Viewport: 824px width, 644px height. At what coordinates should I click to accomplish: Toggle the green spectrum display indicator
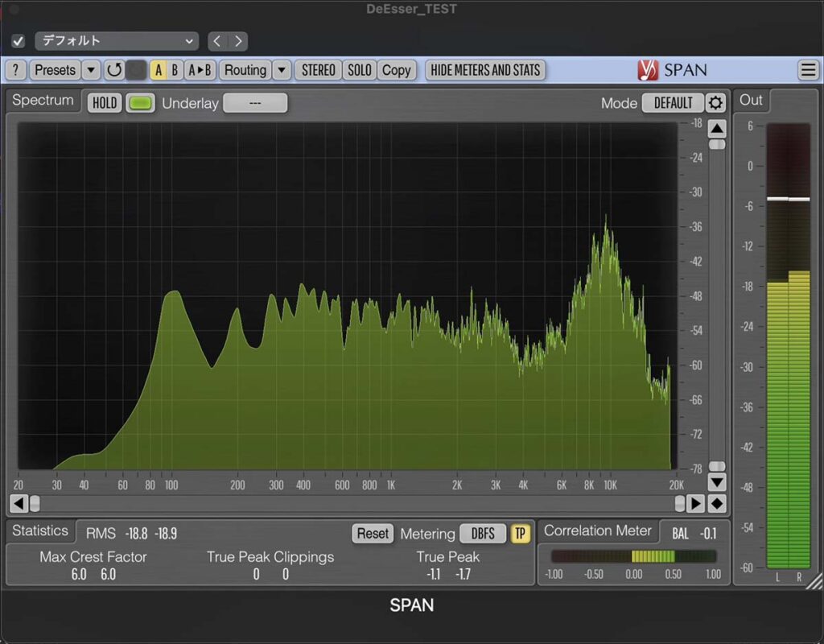(140, 103)
